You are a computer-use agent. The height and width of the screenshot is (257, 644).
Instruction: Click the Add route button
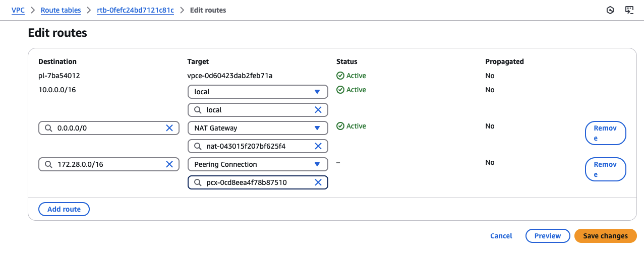[64, 209]
